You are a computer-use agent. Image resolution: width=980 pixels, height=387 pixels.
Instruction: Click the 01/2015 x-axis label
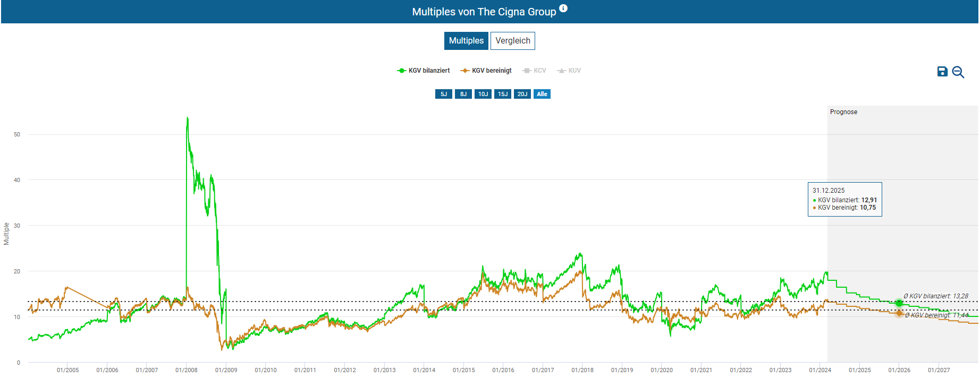coord(464,370)
